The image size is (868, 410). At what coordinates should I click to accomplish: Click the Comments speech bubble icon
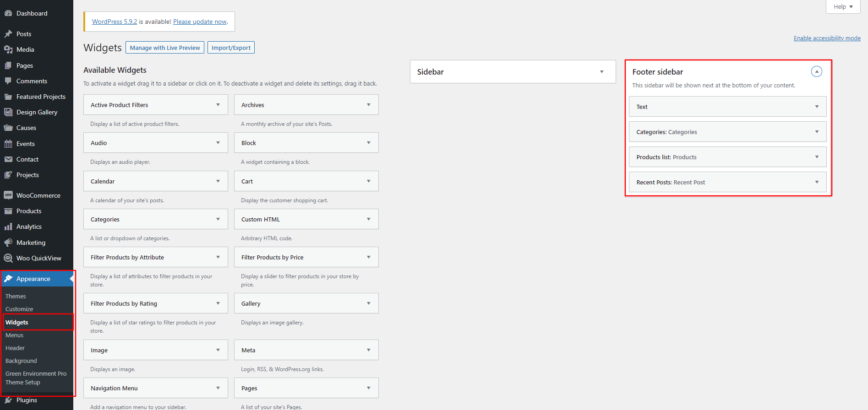tap(8, 81)
